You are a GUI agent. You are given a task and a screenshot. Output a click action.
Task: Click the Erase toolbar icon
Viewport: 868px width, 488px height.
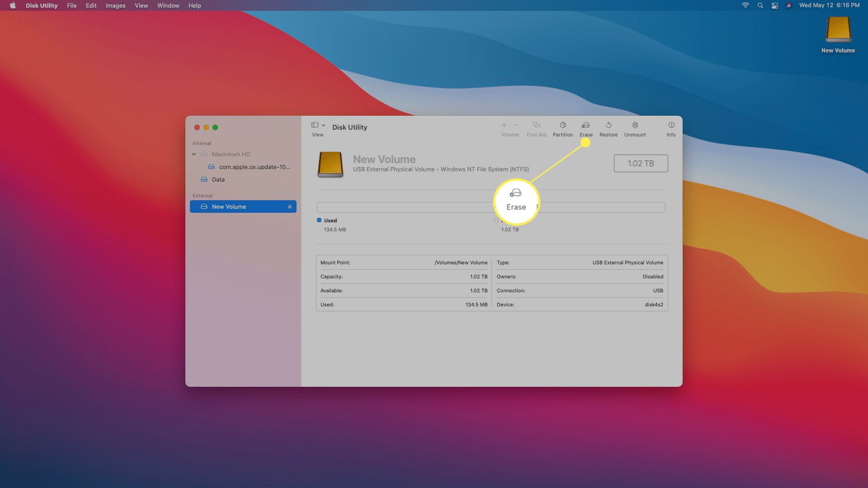[x=585, y=125]
